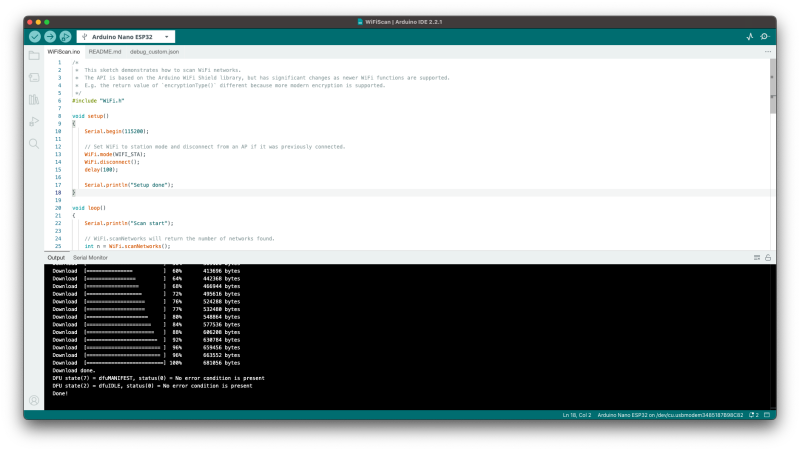The height and width of the screenshot is (451, 800).
Task: Click the WiFi.mode(WIFI_STA) line
Action: [115, 155]
